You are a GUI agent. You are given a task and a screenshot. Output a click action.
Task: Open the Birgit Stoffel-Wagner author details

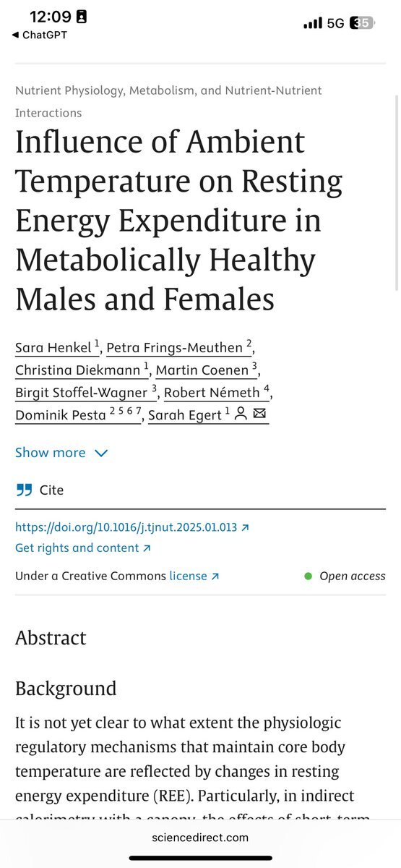tap(86, 393)
